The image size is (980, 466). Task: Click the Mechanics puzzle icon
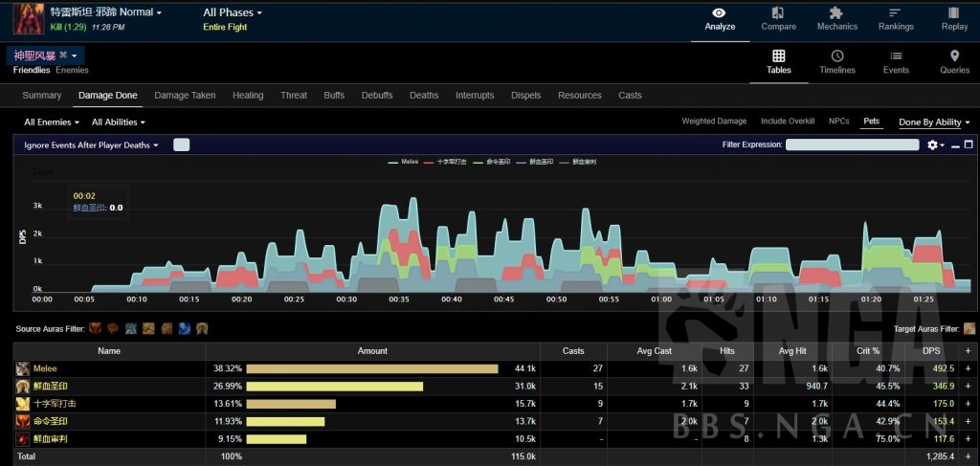pos(836,13)
